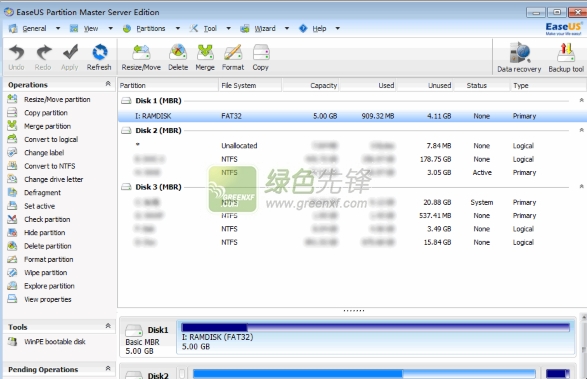Sort by Unused column header
The height and width of the screenshot is (379, 587).
pos(425,85)
